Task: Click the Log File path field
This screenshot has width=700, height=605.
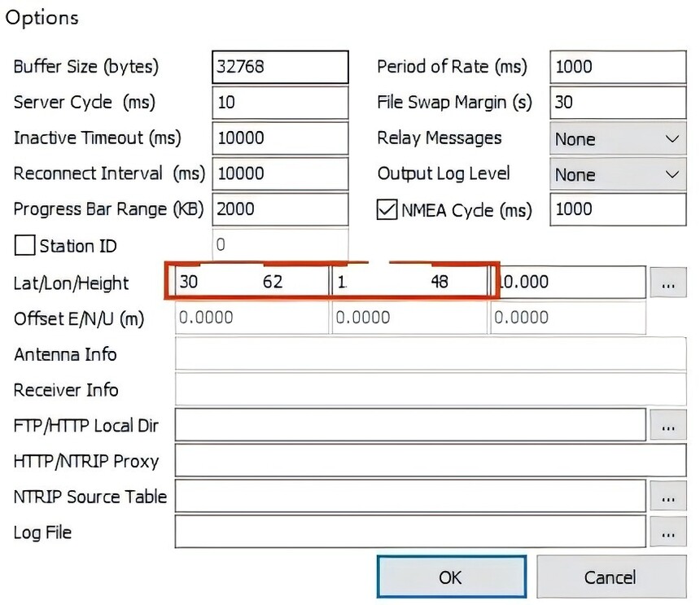Action: pyautogui.click(x=409, y=532)
